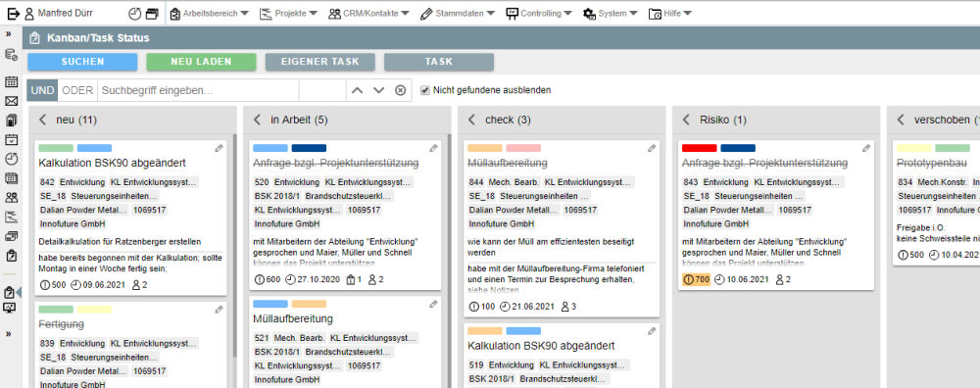Open the clock icon in the left sidebar
The height and width of the screenshot is (388, 980).
click(x=11, y=159)
